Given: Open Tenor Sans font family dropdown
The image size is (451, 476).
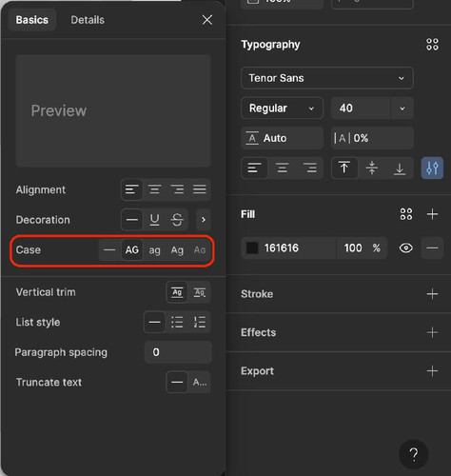Looking at the screenshot, I should [327, 78].
